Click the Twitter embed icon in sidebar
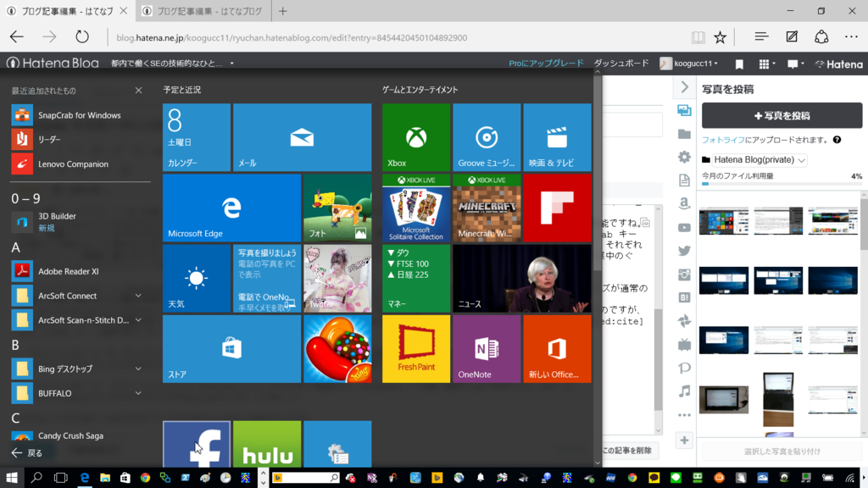This screenshot has width=868, height=488. click(684, 251)
